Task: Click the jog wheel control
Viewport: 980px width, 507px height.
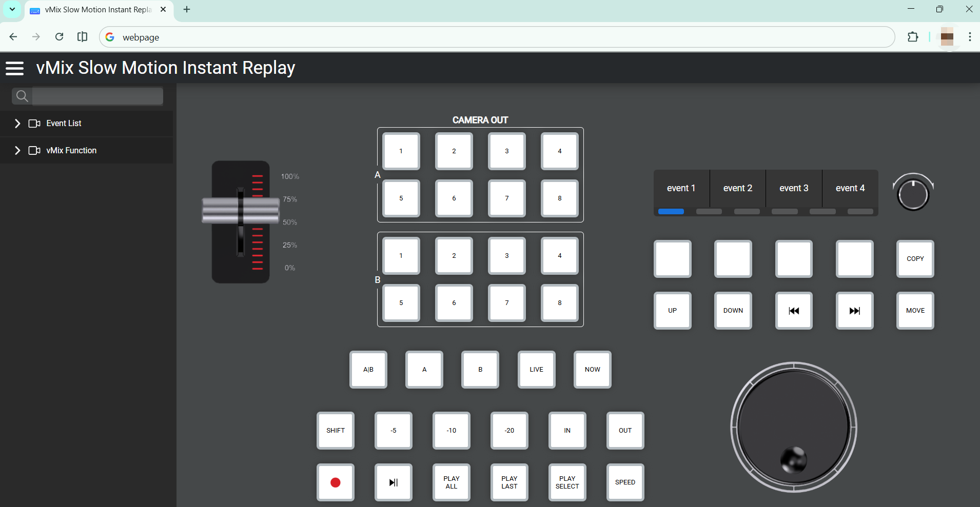Action: tap(793, 427)
